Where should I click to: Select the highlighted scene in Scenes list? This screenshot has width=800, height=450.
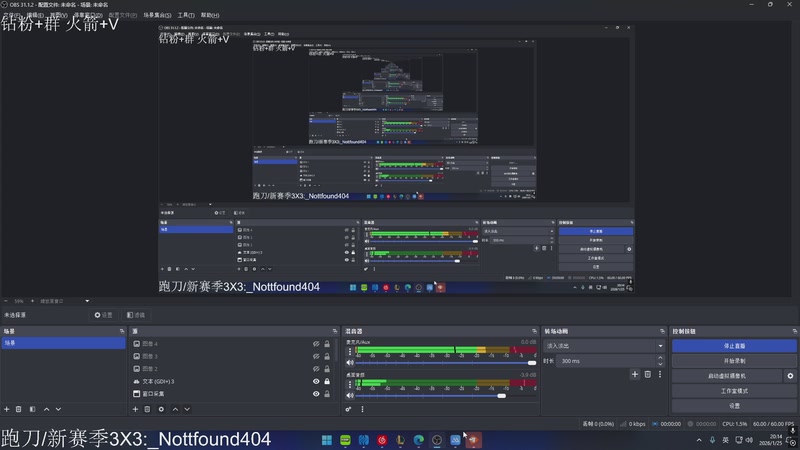(63, 343)
